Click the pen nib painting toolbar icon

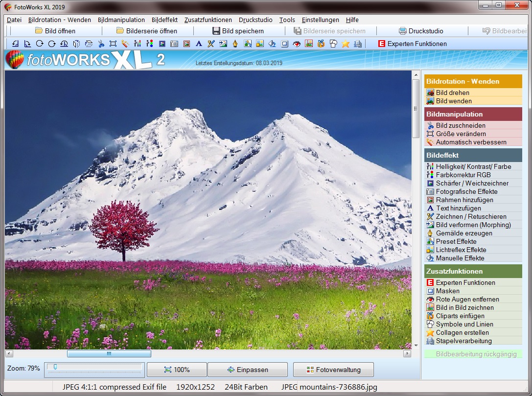[x=235, y=44]
